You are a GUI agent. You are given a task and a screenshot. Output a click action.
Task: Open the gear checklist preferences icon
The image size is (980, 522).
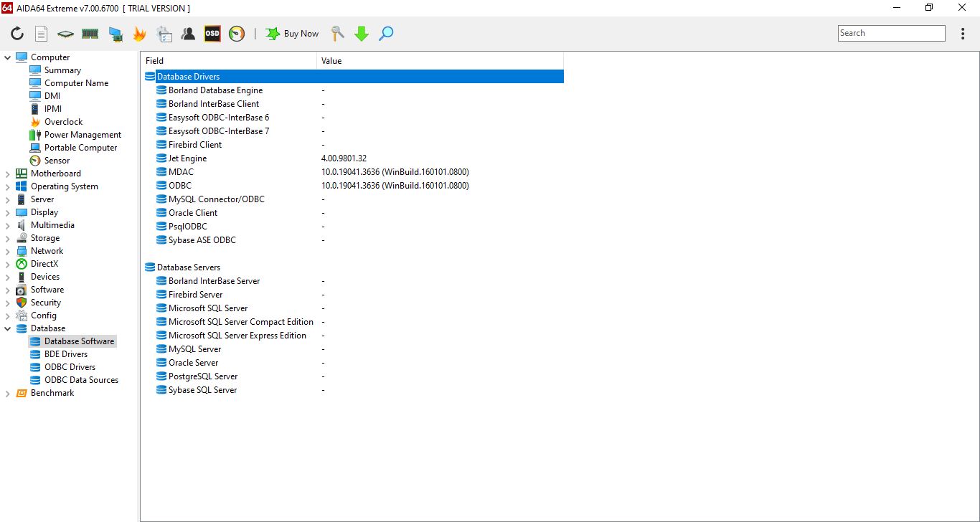click(164, 34)
